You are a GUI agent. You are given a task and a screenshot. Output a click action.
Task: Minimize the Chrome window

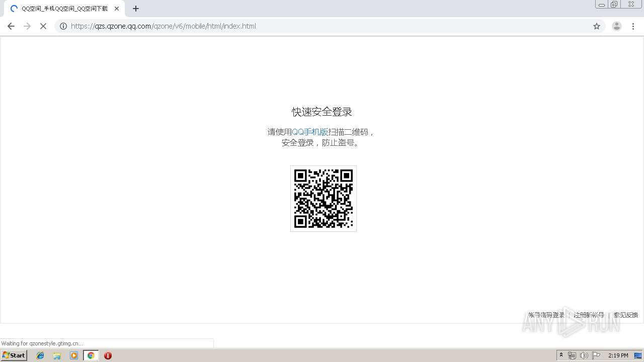coord(602,5)
